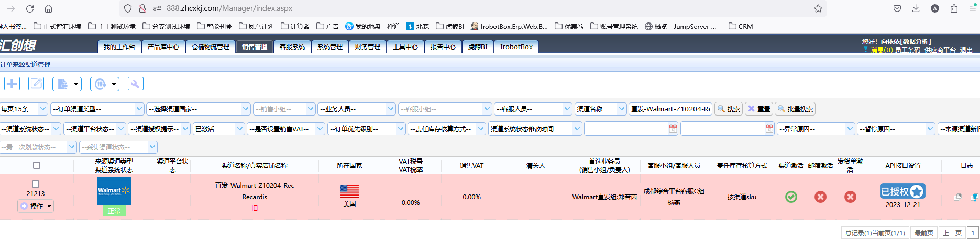Click the 搜索 search button
980x252 pixels.
pyautogui.click(x=729, y=109)
